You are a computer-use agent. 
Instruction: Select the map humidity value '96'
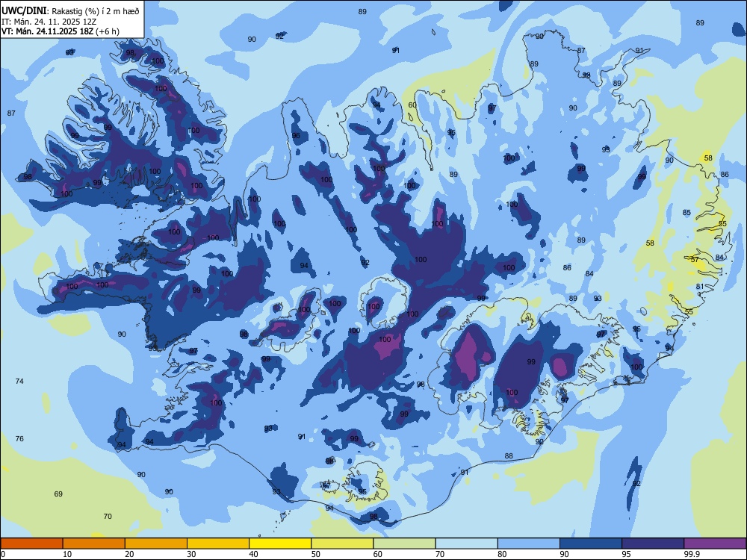(x=296, y=136)
